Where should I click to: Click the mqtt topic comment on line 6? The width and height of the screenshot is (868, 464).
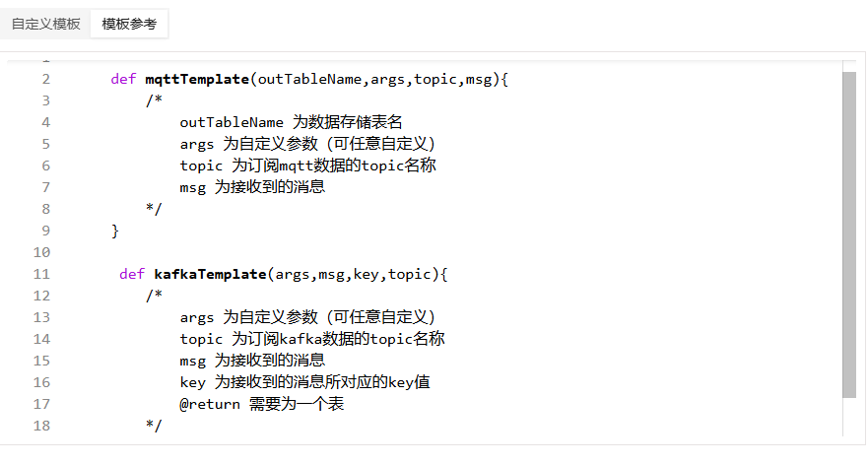coord(307,166)
